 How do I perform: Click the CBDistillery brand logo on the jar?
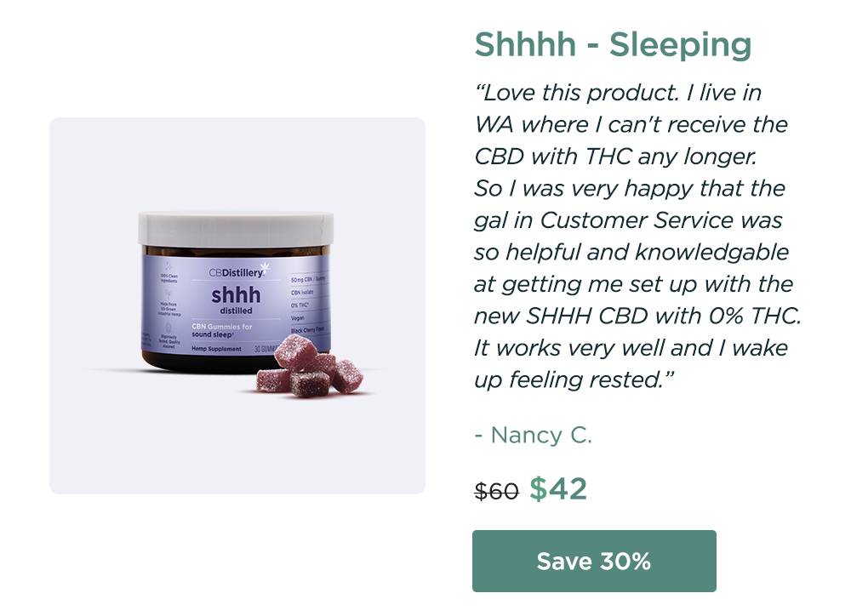tap(237, 271)
